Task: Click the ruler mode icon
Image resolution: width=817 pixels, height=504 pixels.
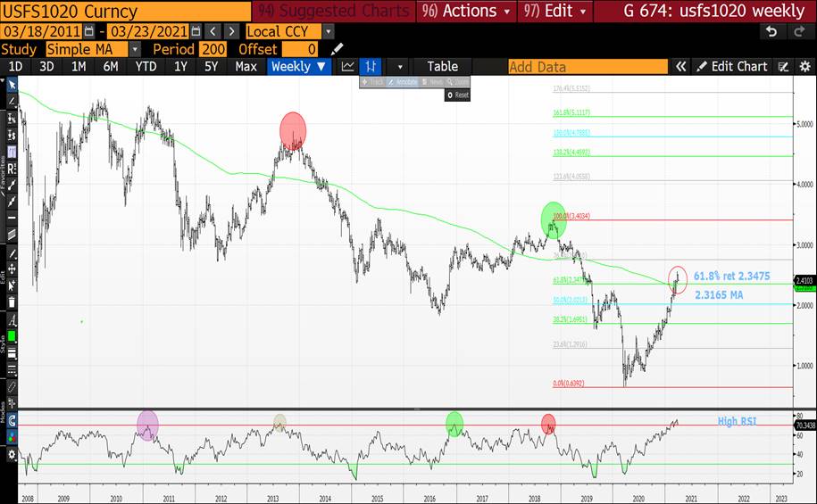Action: pos(12,387)
